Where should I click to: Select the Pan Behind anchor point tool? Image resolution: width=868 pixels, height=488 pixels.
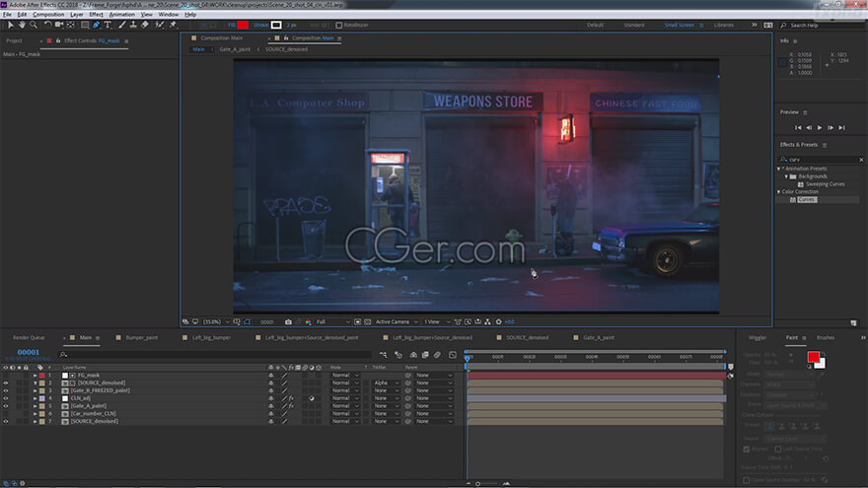tap(71, 25)
